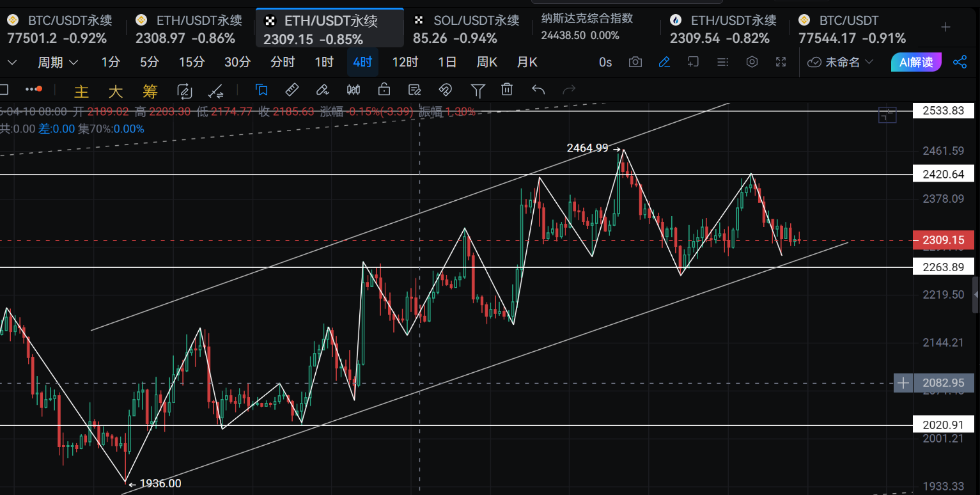This screenshot has height=495, width=980.
Task: Select the 1日 timeframe
Action: click(x=447, y=62)
